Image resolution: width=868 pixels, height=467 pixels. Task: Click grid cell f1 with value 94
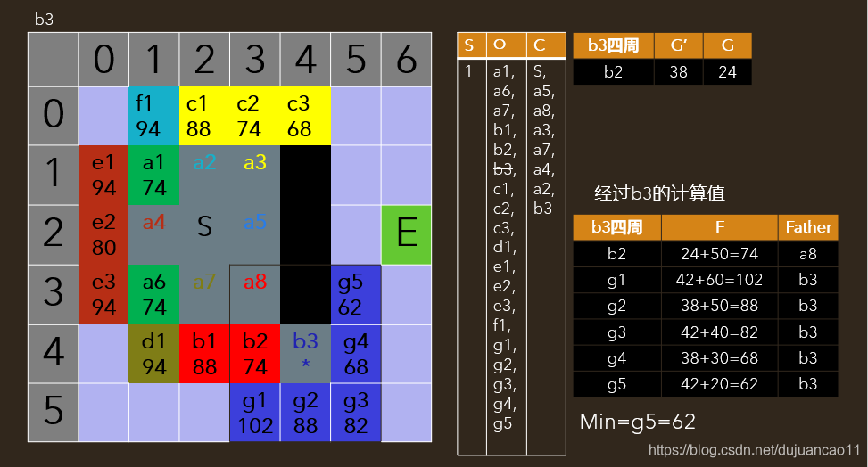click(154, 116)
